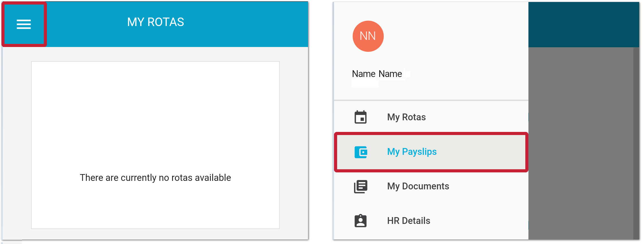Click the MY ROTAS header title
The width and height of the screenshot is (644, 244).
point(155,22)
